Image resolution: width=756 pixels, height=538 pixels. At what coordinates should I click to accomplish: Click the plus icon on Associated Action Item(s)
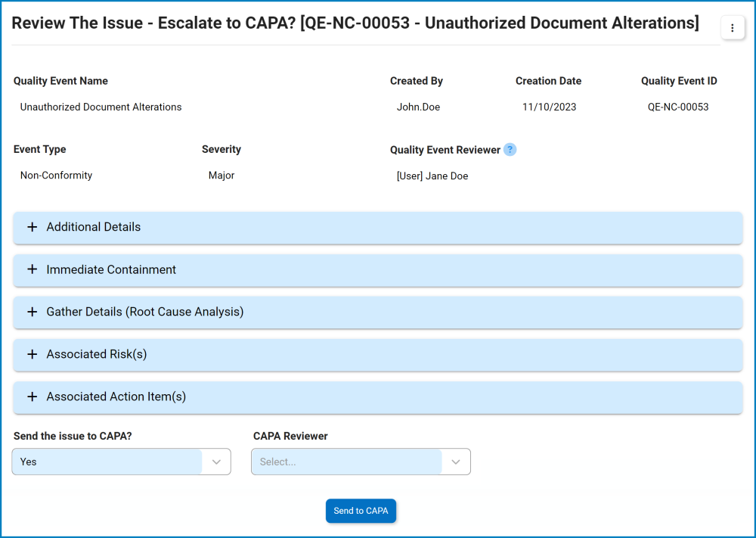(x=32, y=397)
